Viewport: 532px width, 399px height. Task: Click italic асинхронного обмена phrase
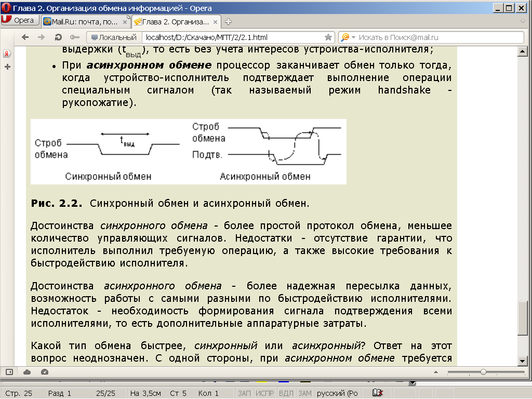(163, 286)
